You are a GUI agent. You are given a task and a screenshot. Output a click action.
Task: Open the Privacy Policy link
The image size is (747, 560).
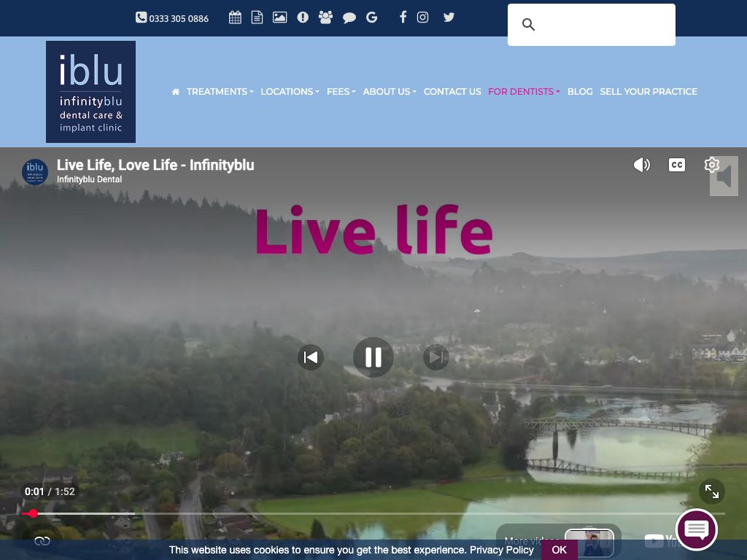(x=502, y=550)
